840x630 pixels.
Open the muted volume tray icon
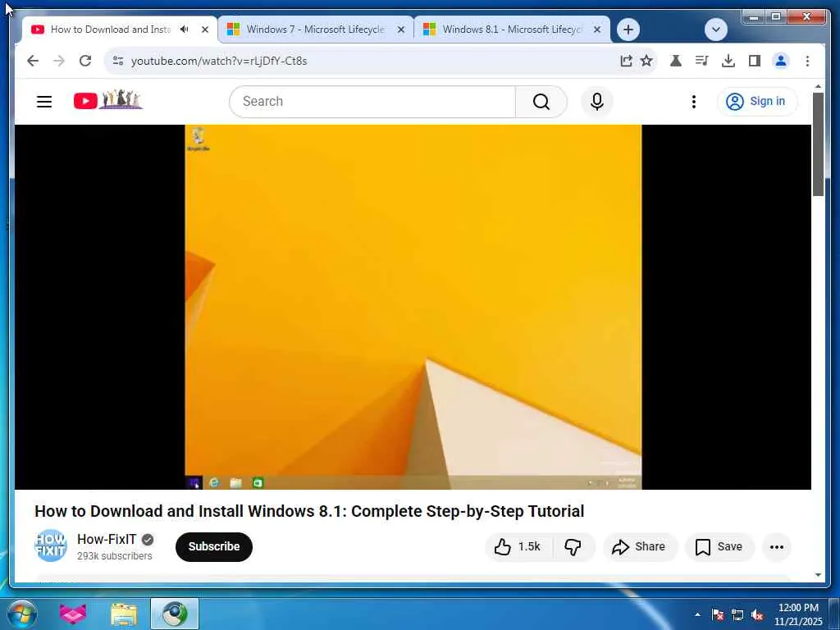(757, 614)
